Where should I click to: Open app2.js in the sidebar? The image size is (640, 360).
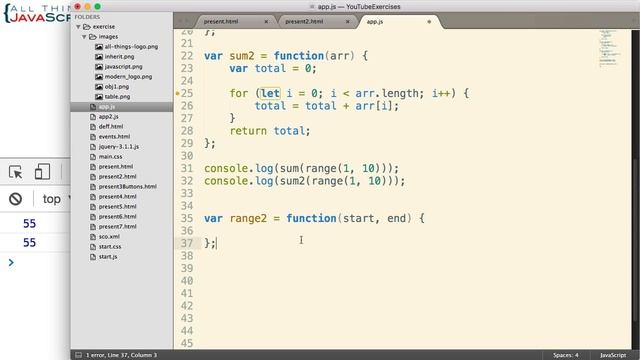click(x=108, y=117)
